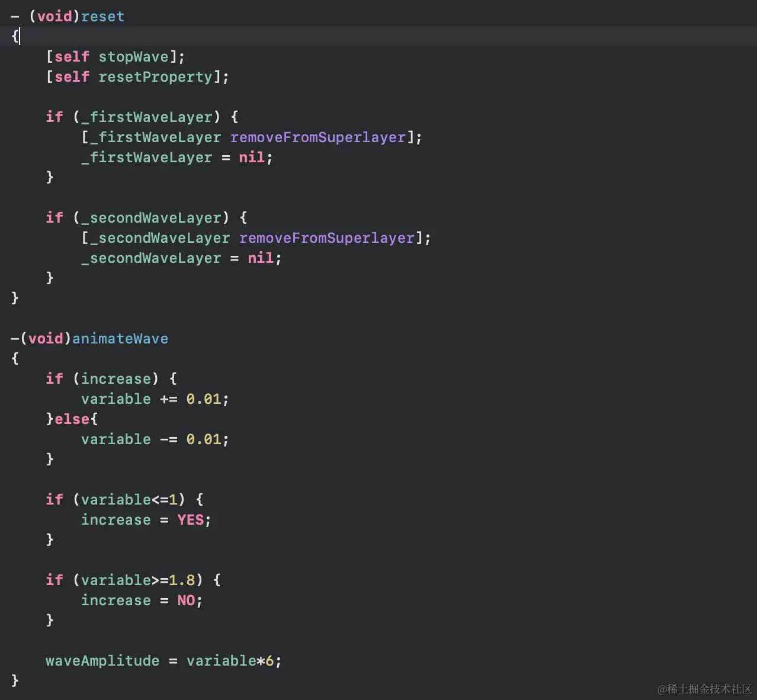Click the reset method name

tap(102, 17)
